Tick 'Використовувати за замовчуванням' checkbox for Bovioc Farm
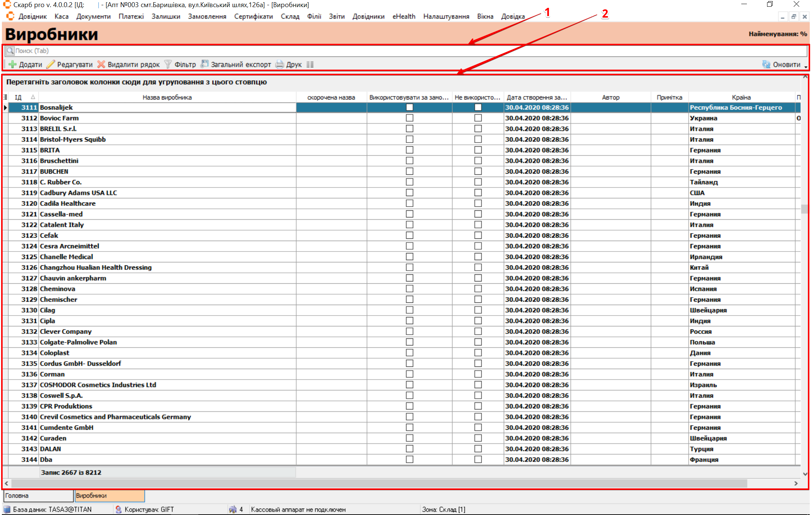The width and height of the screenshot is (812, 515). (x=410, y=118)
